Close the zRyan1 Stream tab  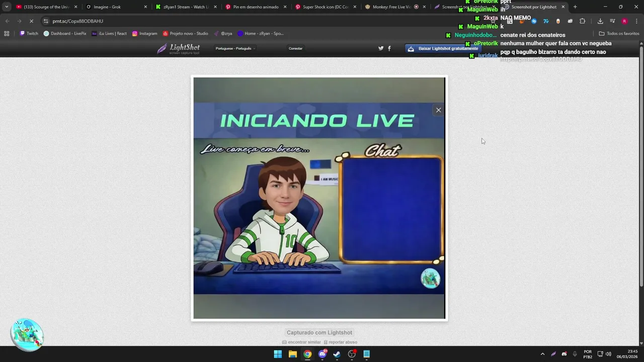pos(215,7)
